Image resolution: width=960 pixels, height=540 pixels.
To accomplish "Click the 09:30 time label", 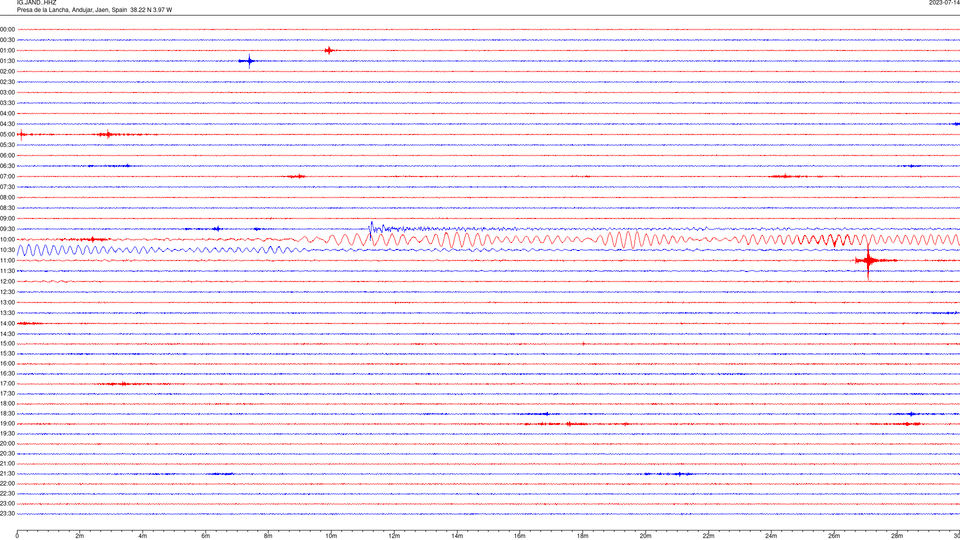I will [7, 229].
